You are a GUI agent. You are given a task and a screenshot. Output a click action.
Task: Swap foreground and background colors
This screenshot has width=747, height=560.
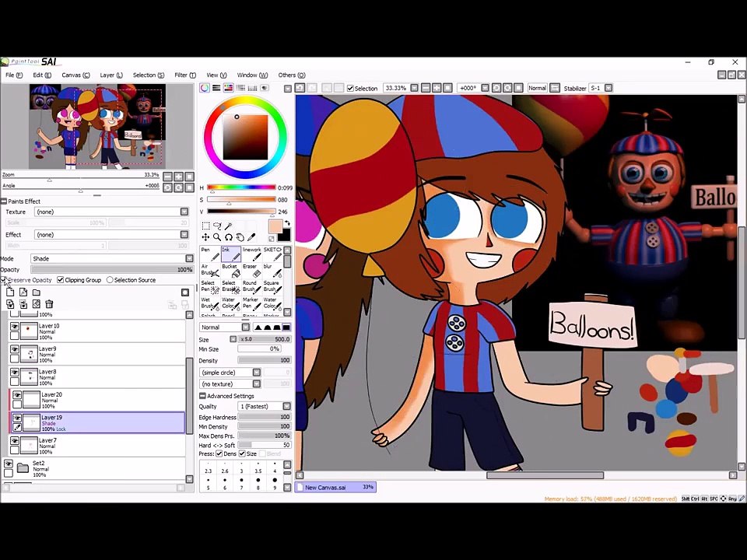pos(287,223)
